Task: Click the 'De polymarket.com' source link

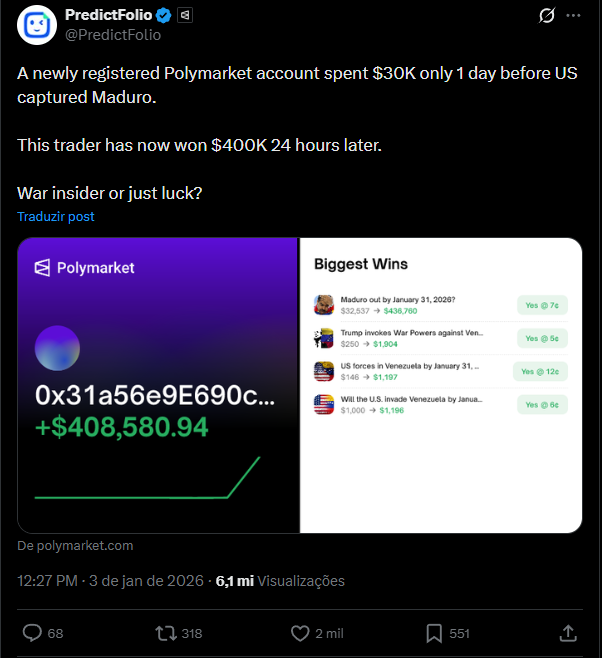Action: (x=75, y=546)
